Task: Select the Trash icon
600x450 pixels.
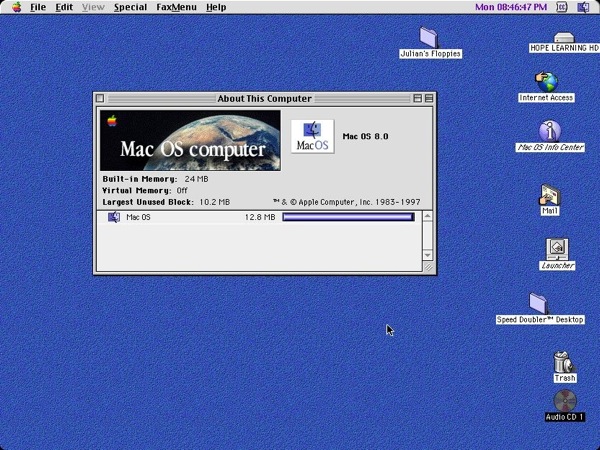Action: [x=564, y=362]
